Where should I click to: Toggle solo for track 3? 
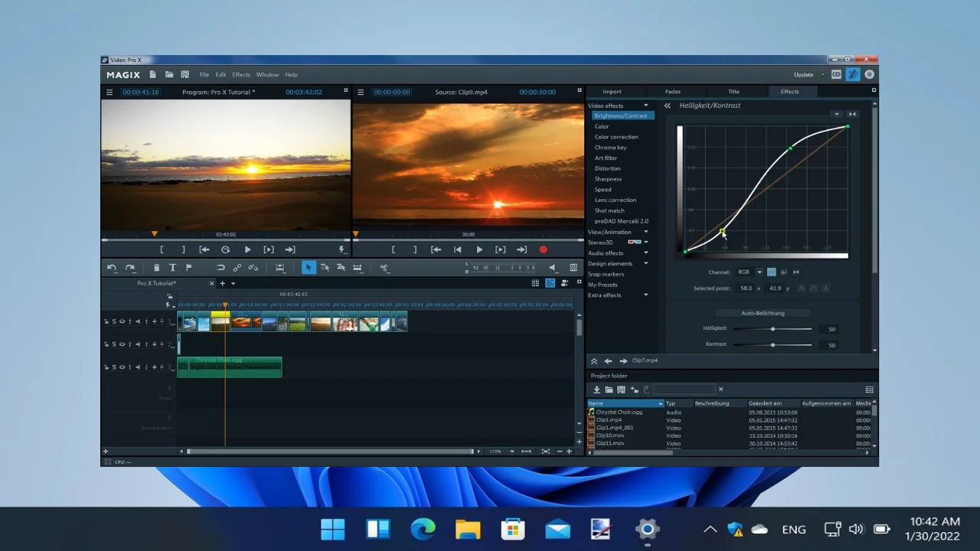[x=114, y=367]
